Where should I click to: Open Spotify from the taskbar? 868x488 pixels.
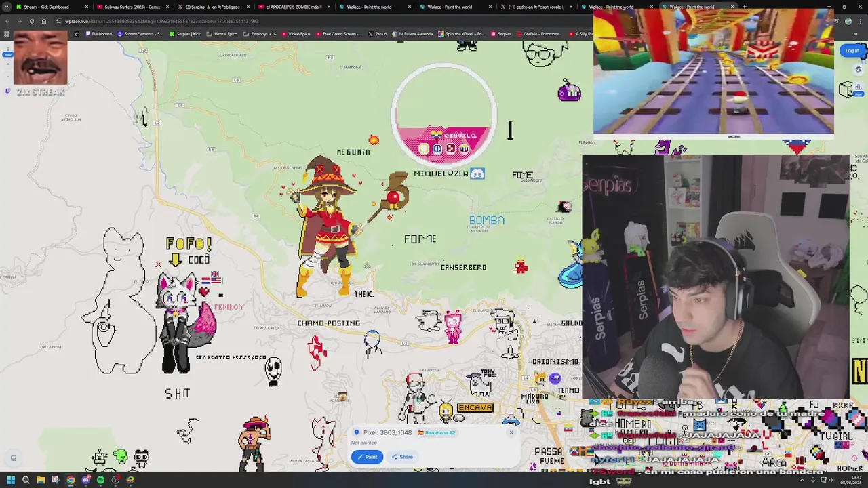pyautogui.click(x=100, y=480)
